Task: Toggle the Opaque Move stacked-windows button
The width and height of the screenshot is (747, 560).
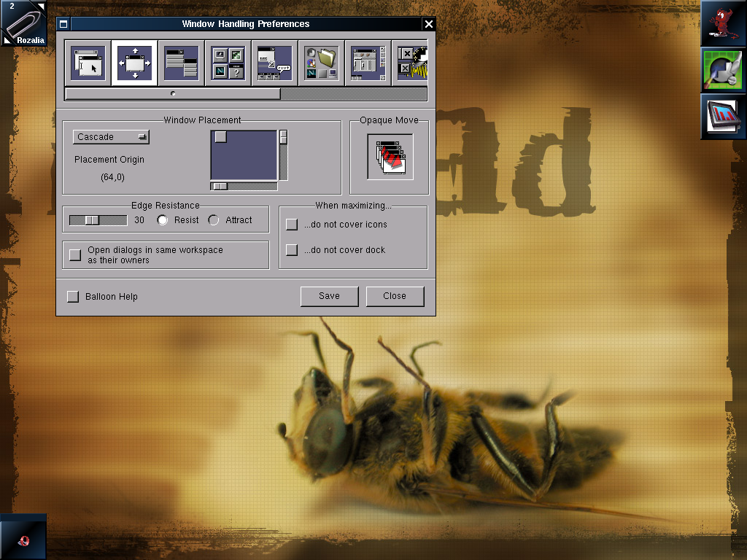Action: [x=390, y=156]
